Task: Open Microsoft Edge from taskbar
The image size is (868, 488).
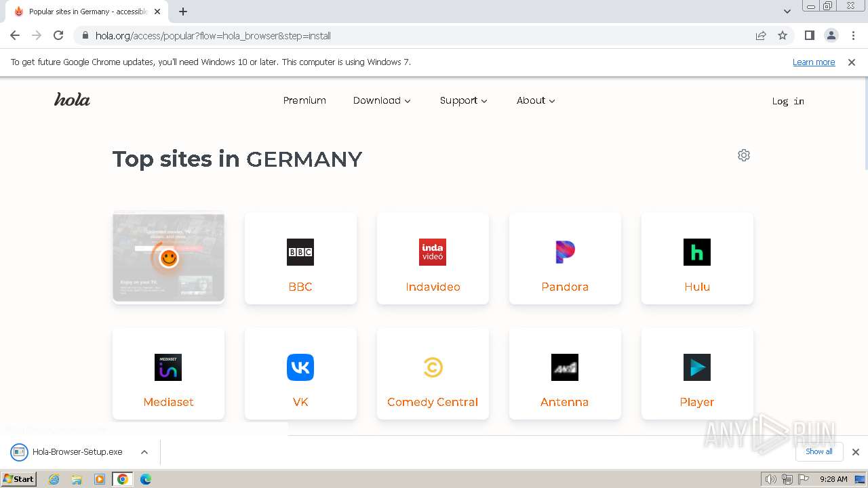Action: tap(145, 479)
